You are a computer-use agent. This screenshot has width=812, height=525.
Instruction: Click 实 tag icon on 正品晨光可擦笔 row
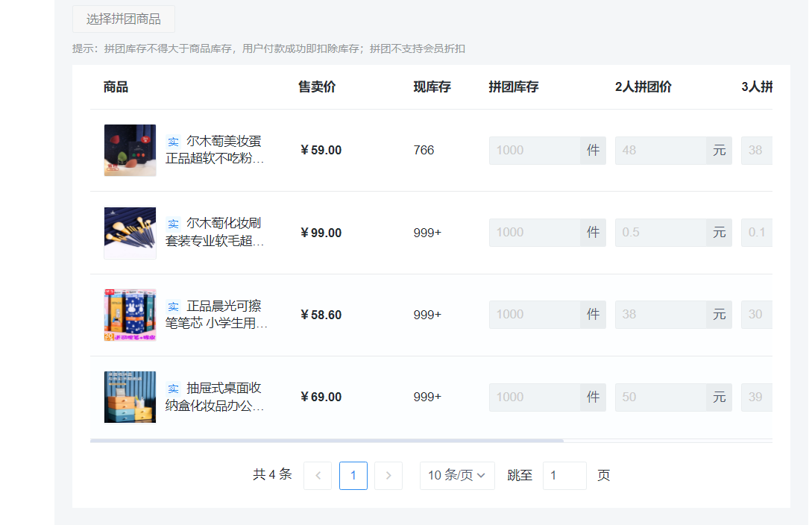click(x=173, y=306)
